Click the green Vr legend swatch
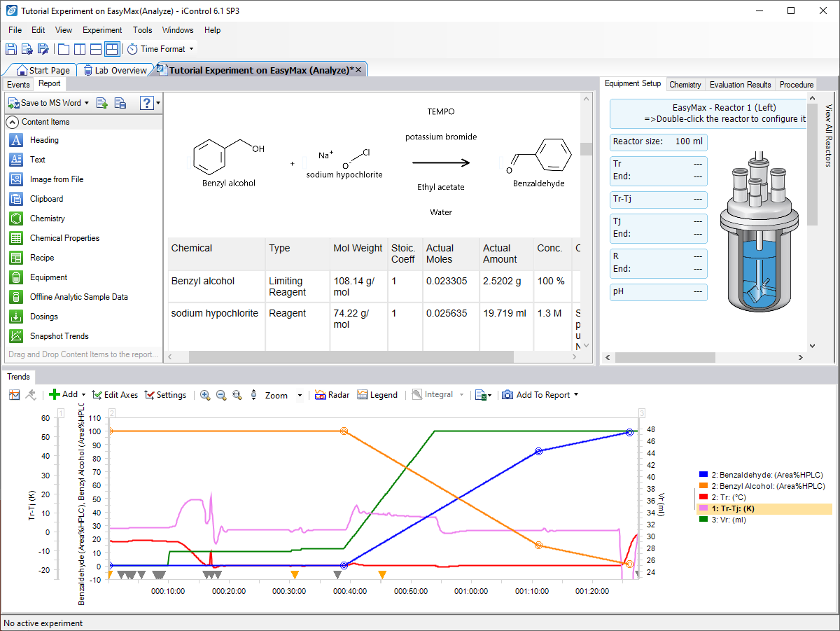Image resolution: width=840 pixels, height=631 pixels. [x=703, y=520]
